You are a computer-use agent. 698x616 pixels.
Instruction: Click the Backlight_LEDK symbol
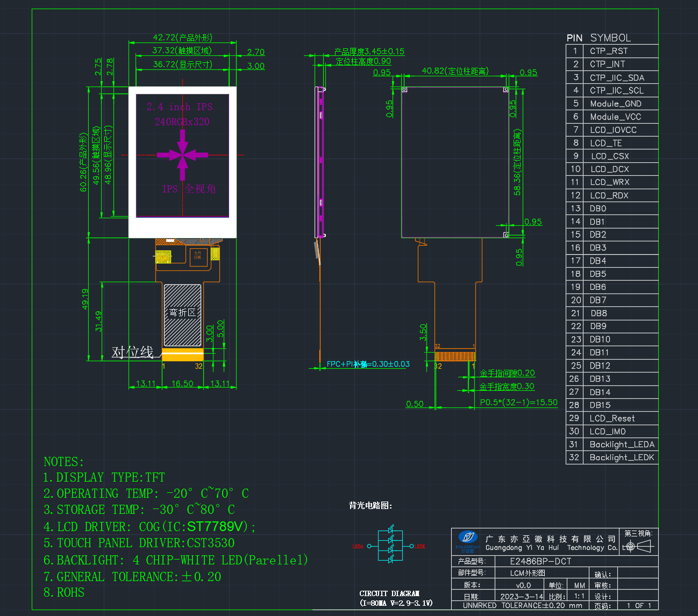[x=622, y=457]
